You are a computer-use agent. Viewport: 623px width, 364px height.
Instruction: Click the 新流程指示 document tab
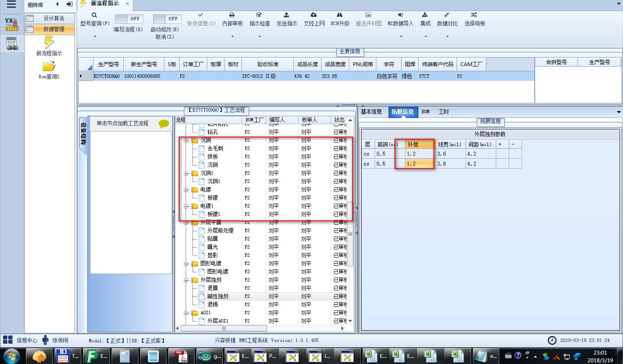[105, 3]
